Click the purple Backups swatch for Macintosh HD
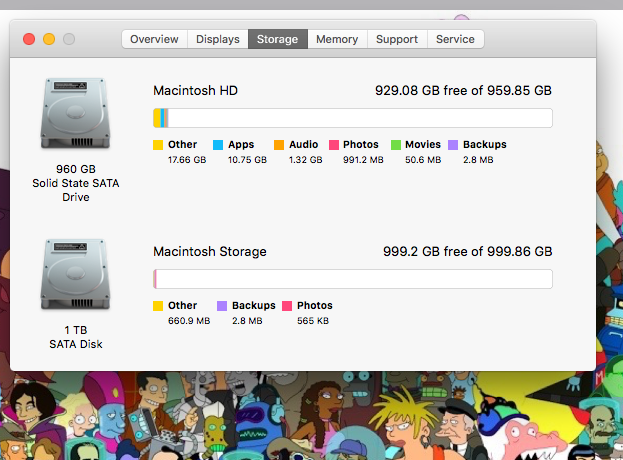Viewport: 623px width, 460px height. click(x=453, y=145)
